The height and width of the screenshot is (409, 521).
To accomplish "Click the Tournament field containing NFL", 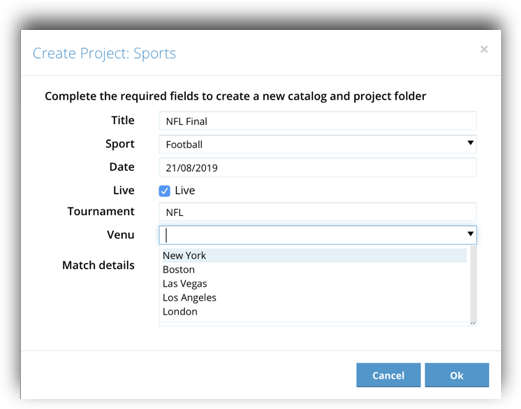I will coord(318,212).
